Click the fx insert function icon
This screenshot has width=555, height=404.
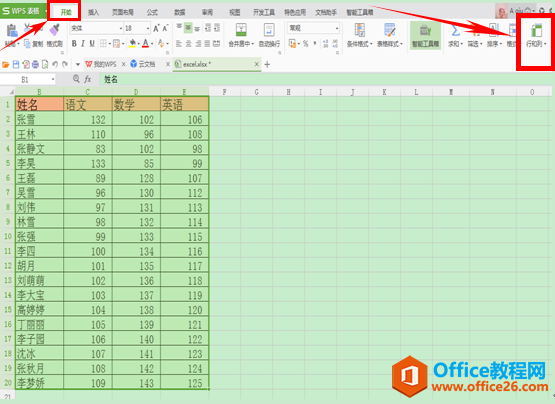(87, 79)
